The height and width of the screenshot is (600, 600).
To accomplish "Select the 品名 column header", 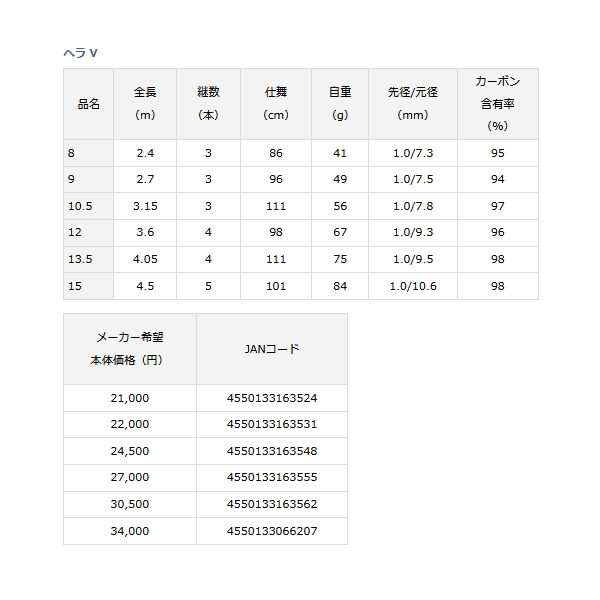I will (x=88, y=103).
